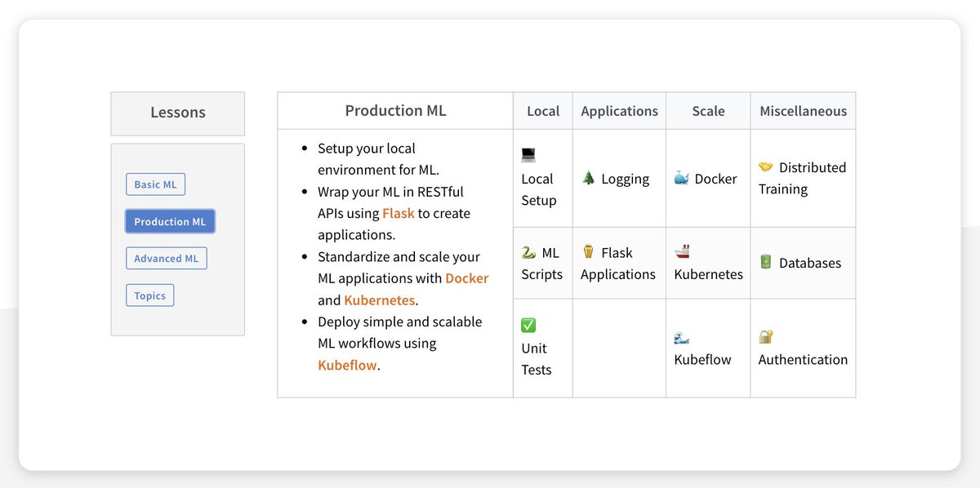Click the green checkmark above Unit Tests
The height and width of the screenshot is (488, 980).
click(528, 326)
